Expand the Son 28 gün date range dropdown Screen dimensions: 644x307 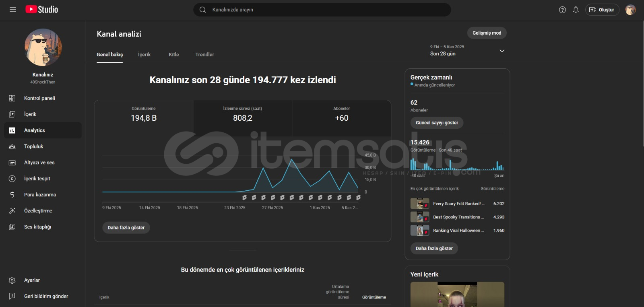click(x=467, y=51)
